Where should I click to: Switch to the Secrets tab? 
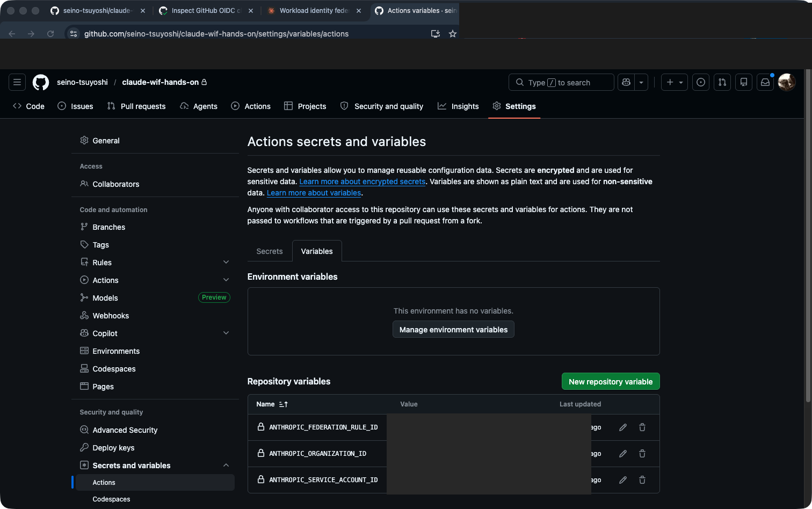[270, 251]
